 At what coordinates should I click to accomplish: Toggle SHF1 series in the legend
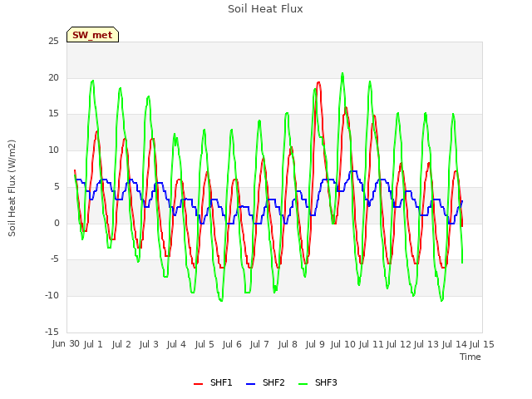[x=213, y=382]
